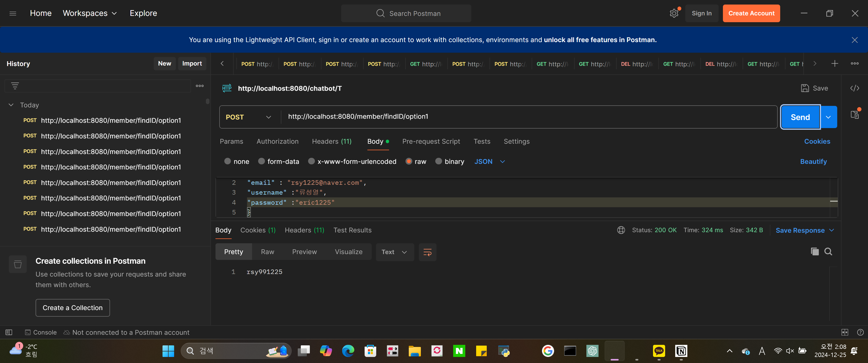Open the Tests tab
Viewport: 868px width, 363px height.
coord(482,142)
